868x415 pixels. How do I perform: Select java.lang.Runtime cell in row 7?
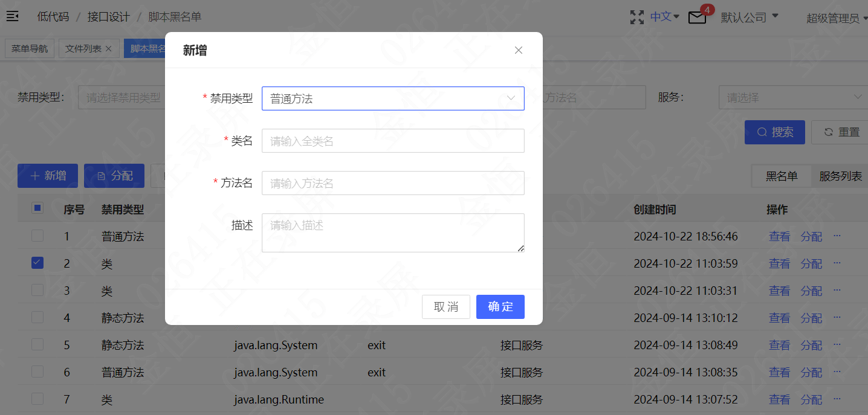click(279, 400)
